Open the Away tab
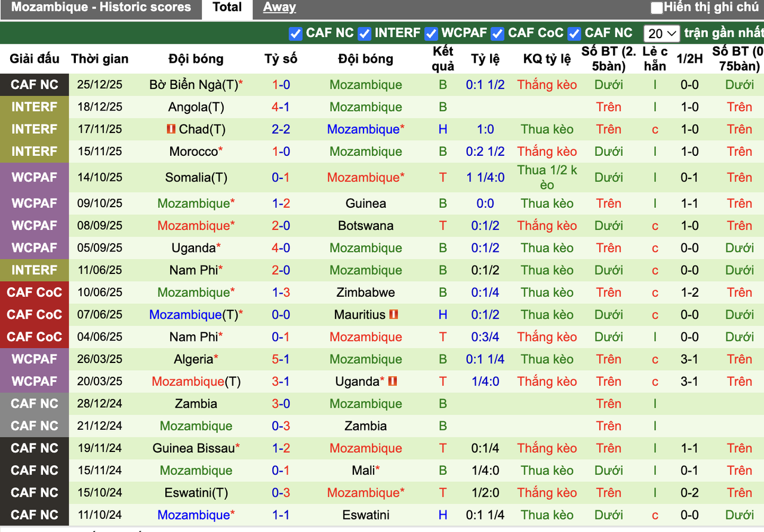 point(279,8)
